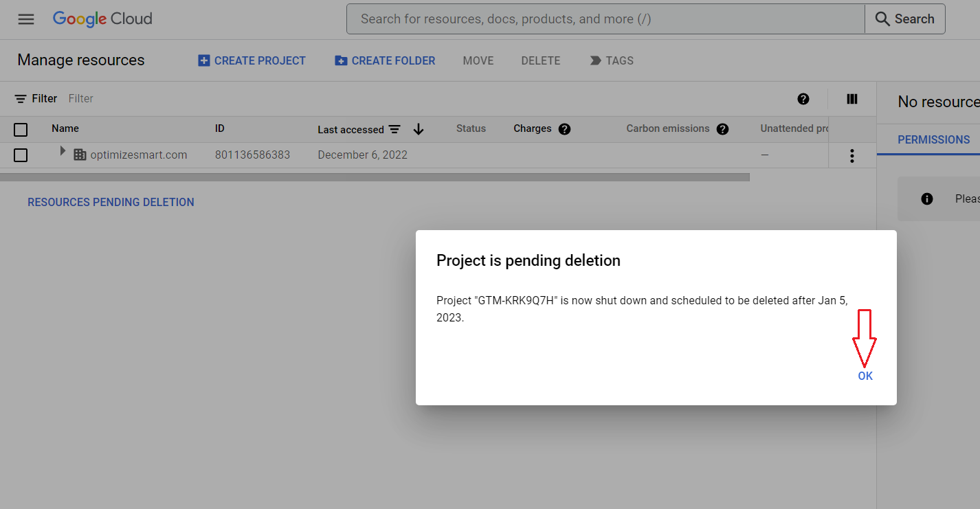Click CREATE FOLDER button

click(385, 60)
